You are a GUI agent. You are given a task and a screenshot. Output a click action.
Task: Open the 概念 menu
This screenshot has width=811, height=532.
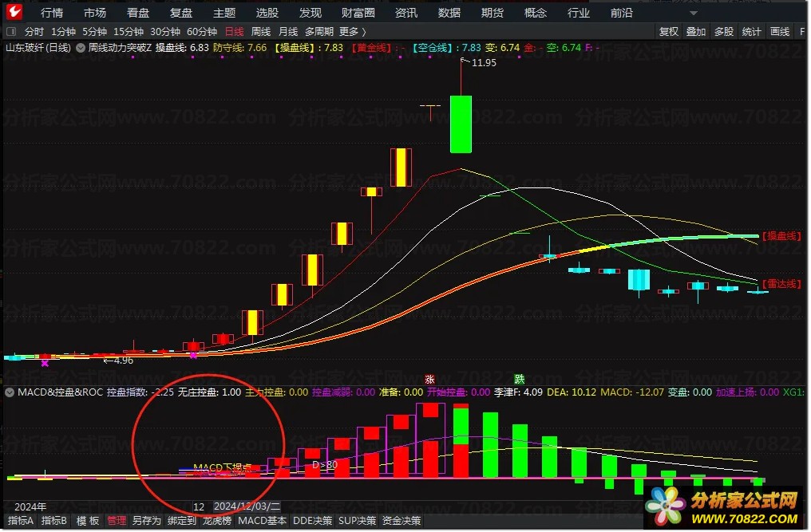click(x=536, y=13)
